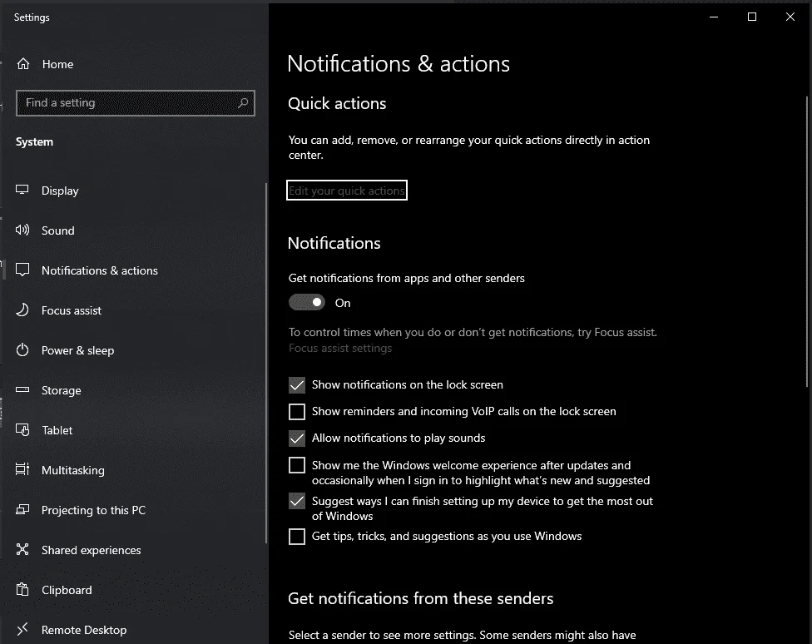This screenshot has width=812, height=644.
Task: Uncheck Show notifications on the lock screen
Action: [297, 385]
